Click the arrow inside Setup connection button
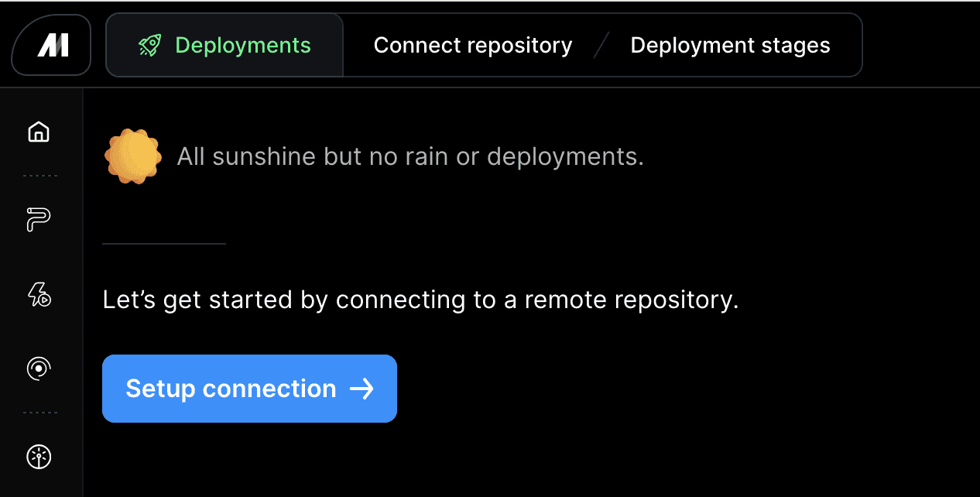This screenshot has width=980, height=497. 362,389
